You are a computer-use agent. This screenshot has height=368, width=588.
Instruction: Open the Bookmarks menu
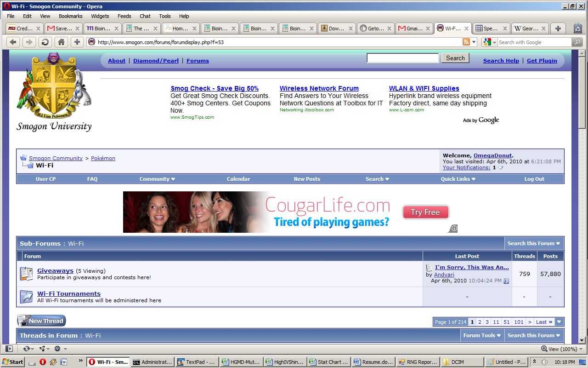70,16
